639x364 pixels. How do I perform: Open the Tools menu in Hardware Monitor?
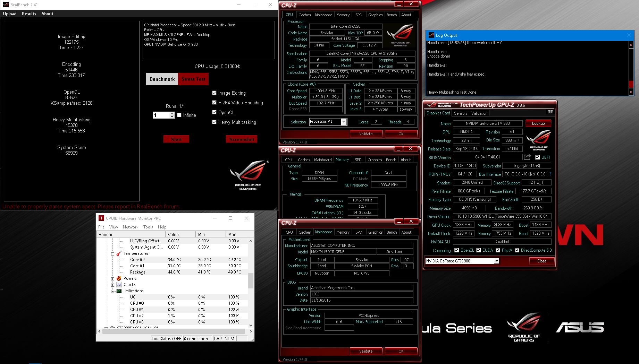[148, 227]
